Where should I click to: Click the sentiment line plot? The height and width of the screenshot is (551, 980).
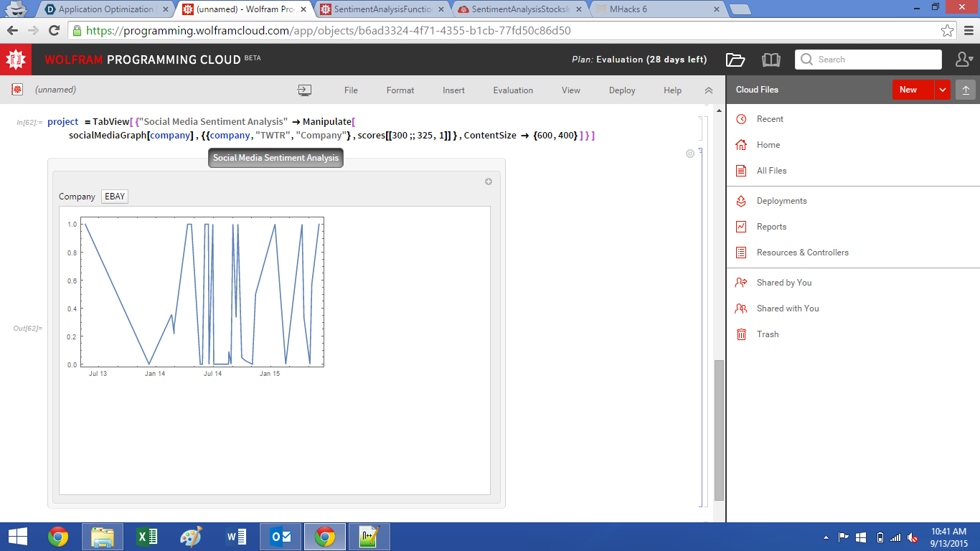(203, 293)
